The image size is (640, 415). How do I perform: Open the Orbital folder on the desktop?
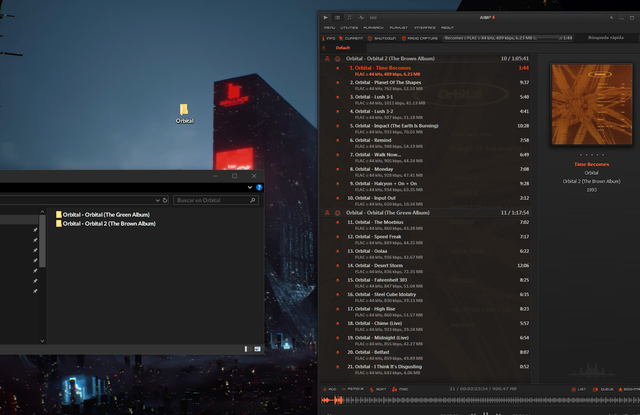coord(184,113)
